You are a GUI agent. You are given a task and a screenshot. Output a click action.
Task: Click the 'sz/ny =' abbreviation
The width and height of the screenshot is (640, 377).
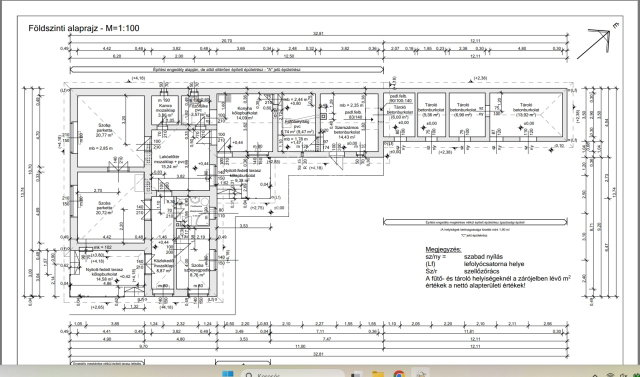pyautogui.click(x=436, y=257)
